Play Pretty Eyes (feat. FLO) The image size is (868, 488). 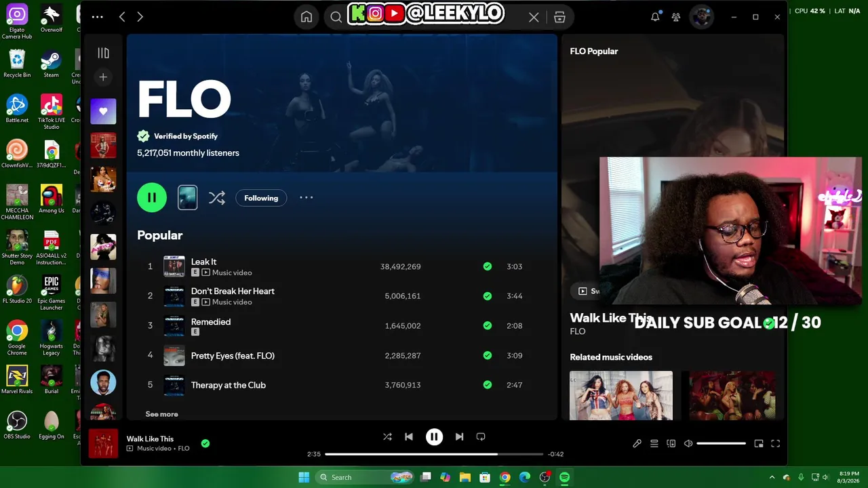pos(233,356)
